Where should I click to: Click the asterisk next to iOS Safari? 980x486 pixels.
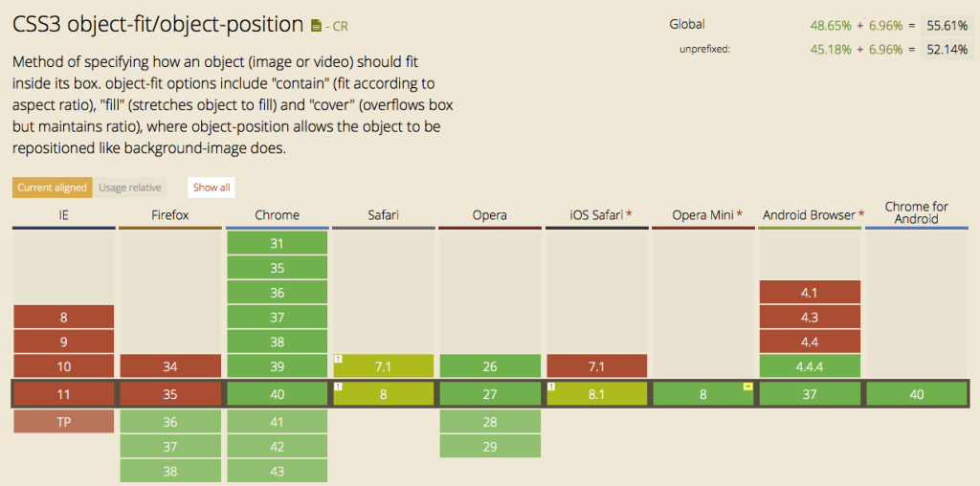tap(630, 215)
